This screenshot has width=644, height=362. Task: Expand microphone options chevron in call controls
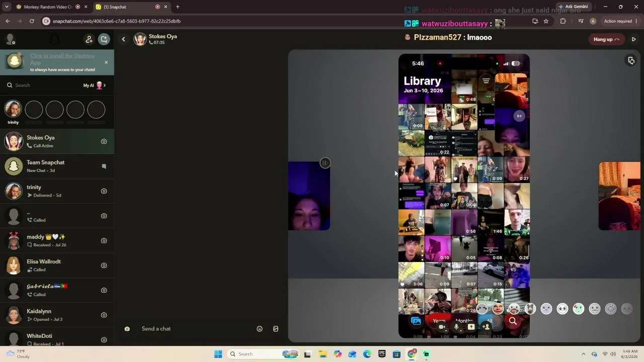pyautogui.click(x=461, y=331)
